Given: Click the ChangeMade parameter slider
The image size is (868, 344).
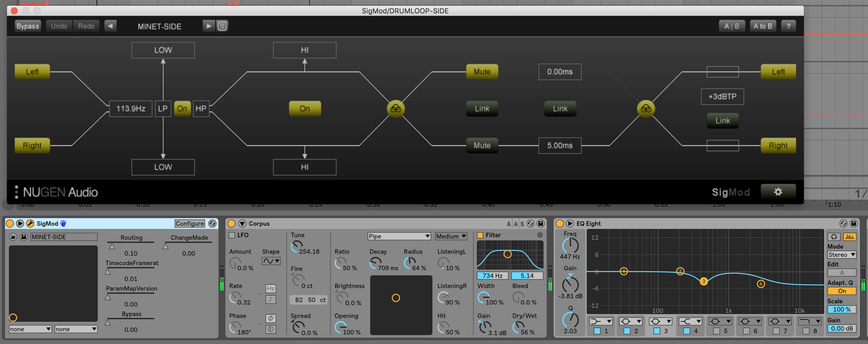Looking at the screenshot, I should (188, 245).
